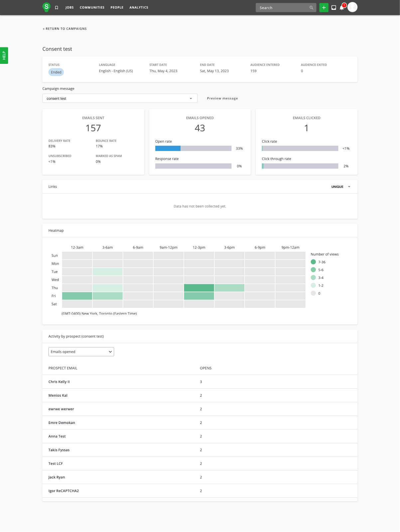Screen dimensions: 400x532
Task: Open the Jobs menu
Action: pos(69,8)
